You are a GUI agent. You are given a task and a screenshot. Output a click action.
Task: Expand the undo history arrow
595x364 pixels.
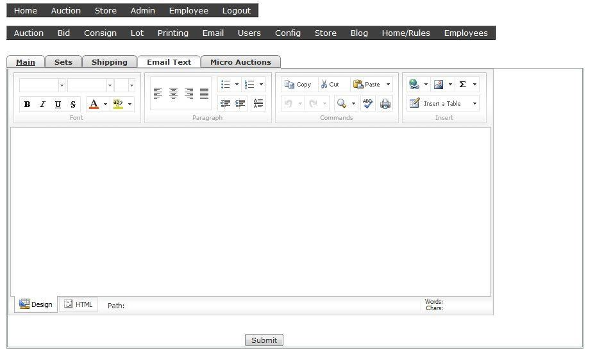coord(300,103)
